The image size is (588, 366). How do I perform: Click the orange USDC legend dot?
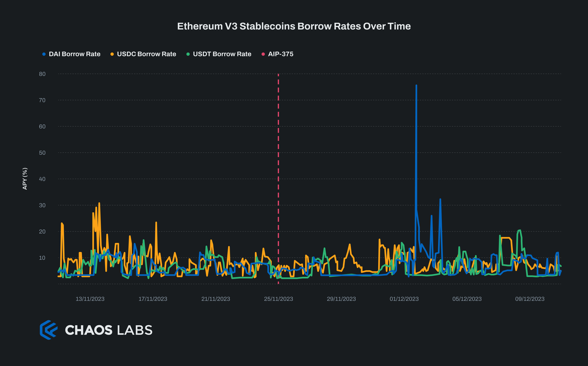[x=112, y=54]
